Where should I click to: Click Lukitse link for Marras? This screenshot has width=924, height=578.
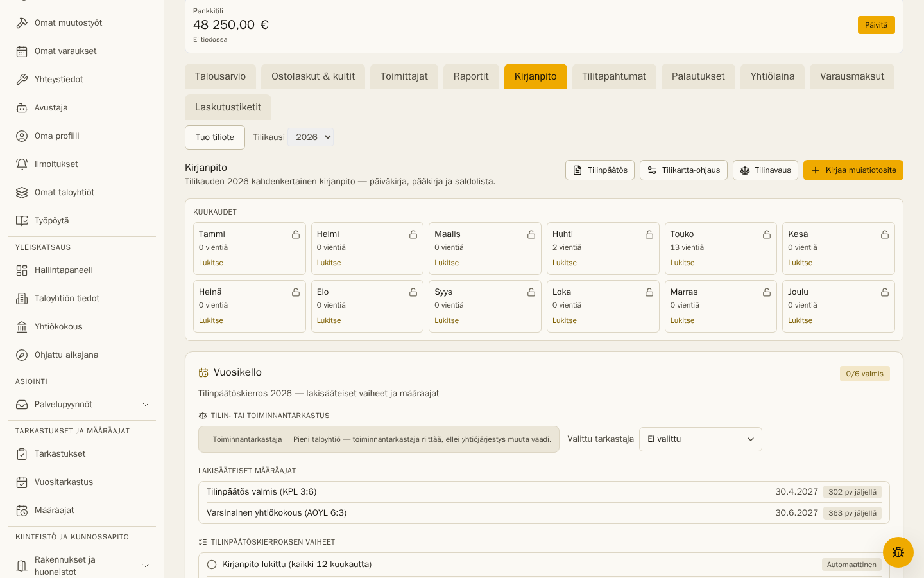682,320
